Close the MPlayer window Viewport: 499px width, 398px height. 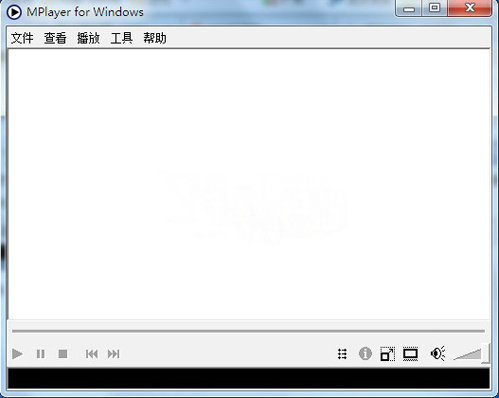click(469, 8)
